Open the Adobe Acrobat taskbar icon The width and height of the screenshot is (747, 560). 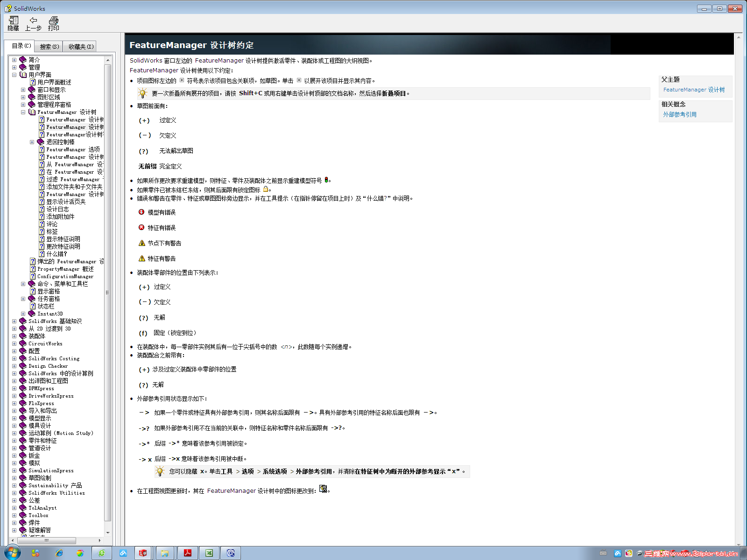pyautogui.click(x=188, y=553)
